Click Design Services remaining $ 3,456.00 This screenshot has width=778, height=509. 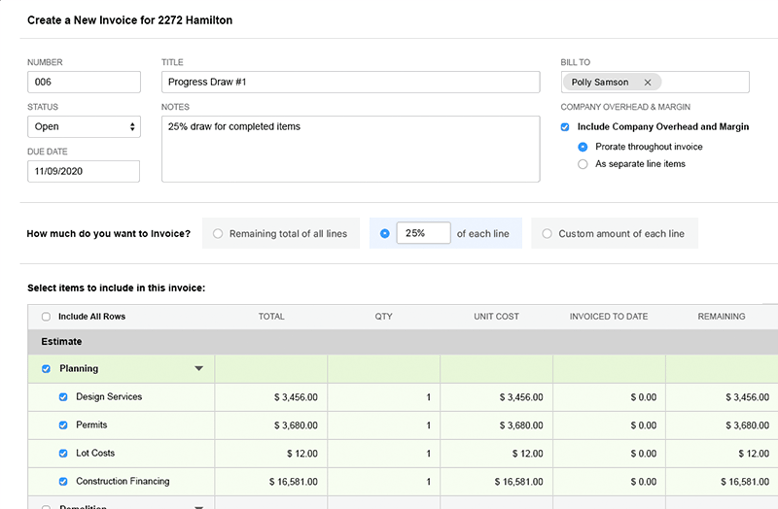coord(747,397)
